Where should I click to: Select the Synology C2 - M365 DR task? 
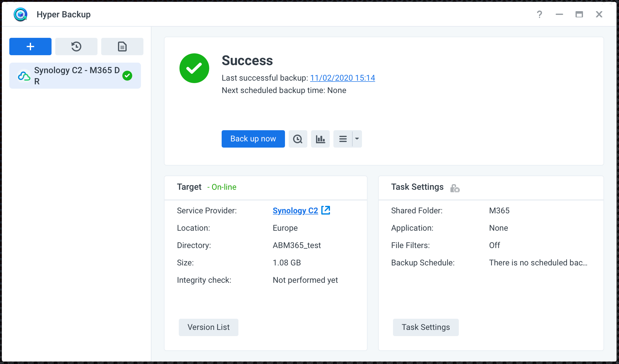tap(75, 76)
